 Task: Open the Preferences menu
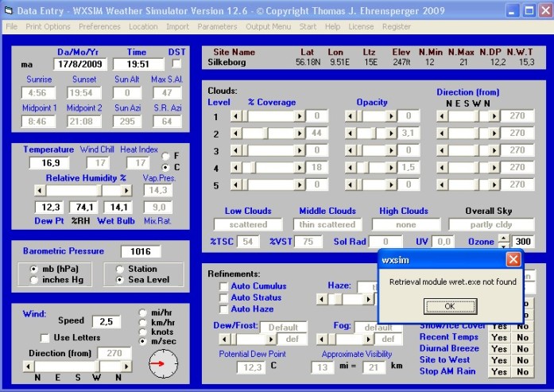point(99,26)
